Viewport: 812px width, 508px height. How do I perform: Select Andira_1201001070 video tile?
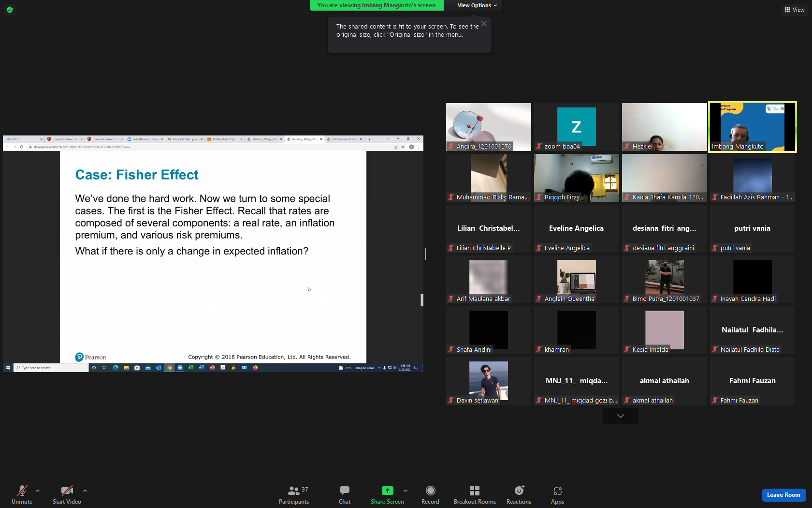[488, 127]
